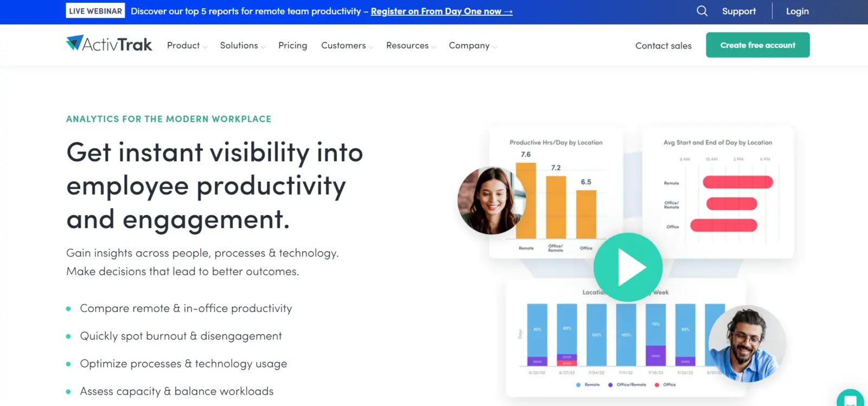Click Avg Start and End of Day chart
The height and width of the screenshot is (406, 868).
click(x=718, y=192)
